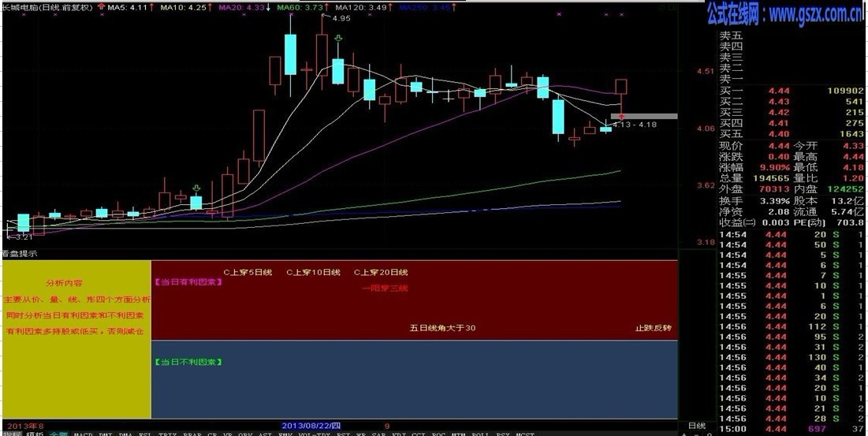
Task: Click the 买四 row with price 4.41
Action: pyautogui.click(x=792, y=123)
